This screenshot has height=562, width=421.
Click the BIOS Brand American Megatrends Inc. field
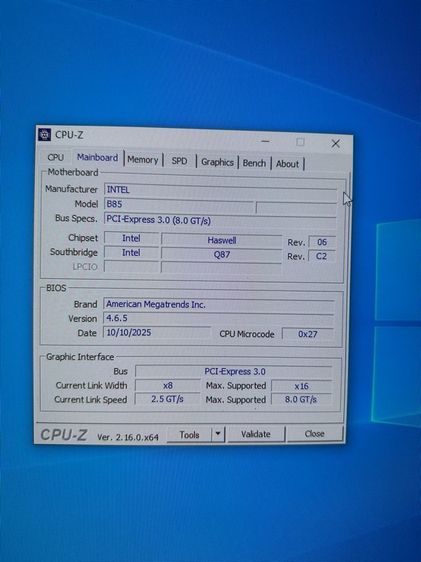coord(219,305)
